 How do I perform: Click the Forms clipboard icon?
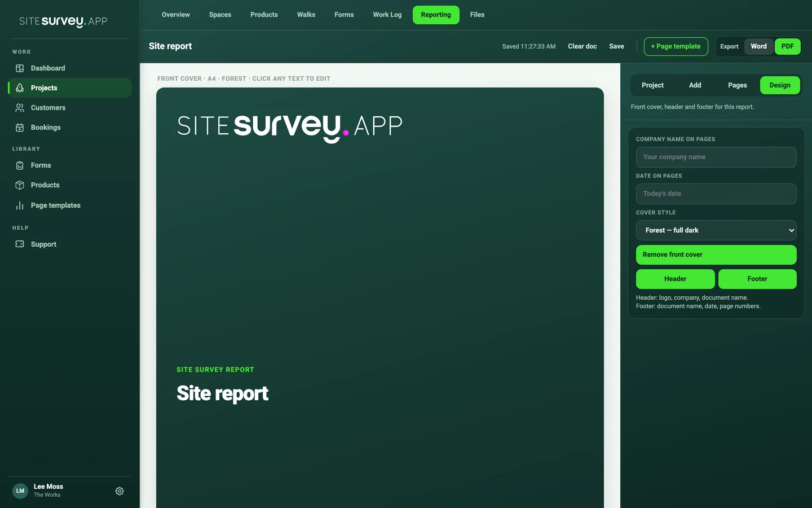pyautogui.click(x=20, y=165)
